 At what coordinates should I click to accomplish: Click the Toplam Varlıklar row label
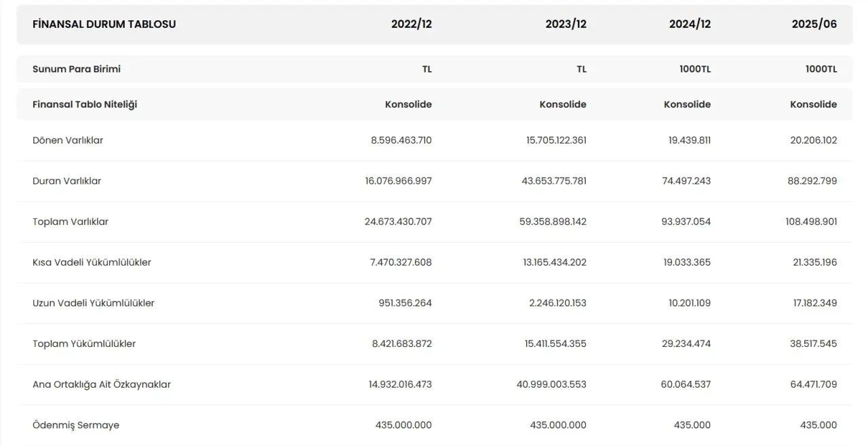click(x=71, y=222)
